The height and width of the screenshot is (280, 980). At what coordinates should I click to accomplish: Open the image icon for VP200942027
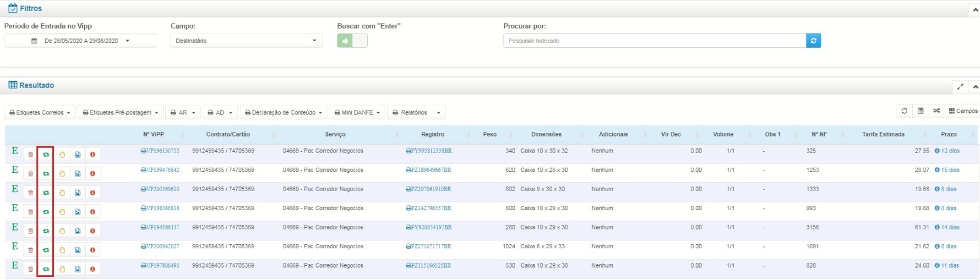pos(77,250)
